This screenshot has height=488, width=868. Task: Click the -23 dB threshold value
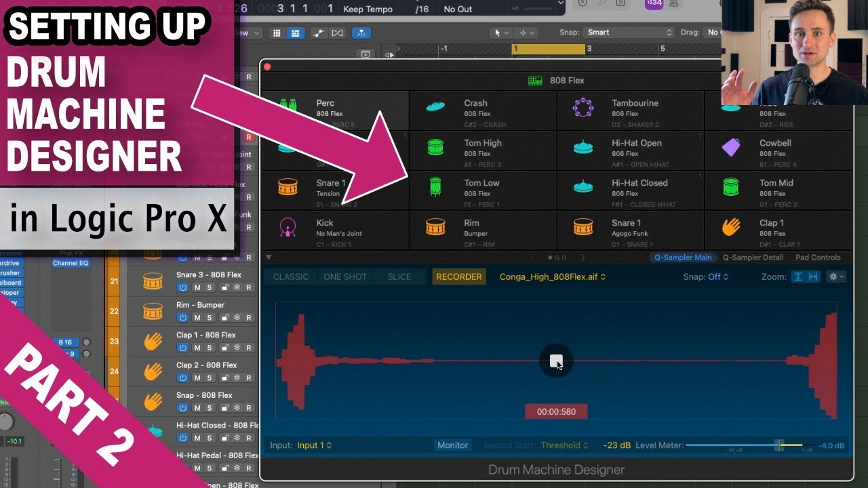click(x=616, y=445)
